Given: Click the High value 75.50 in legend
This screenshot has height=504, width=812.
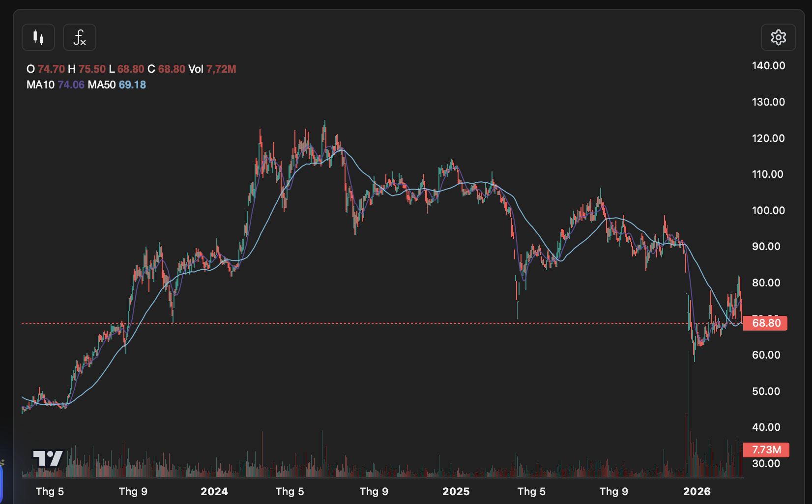Looking at the screenshot, I should click(x=92, y=69).
